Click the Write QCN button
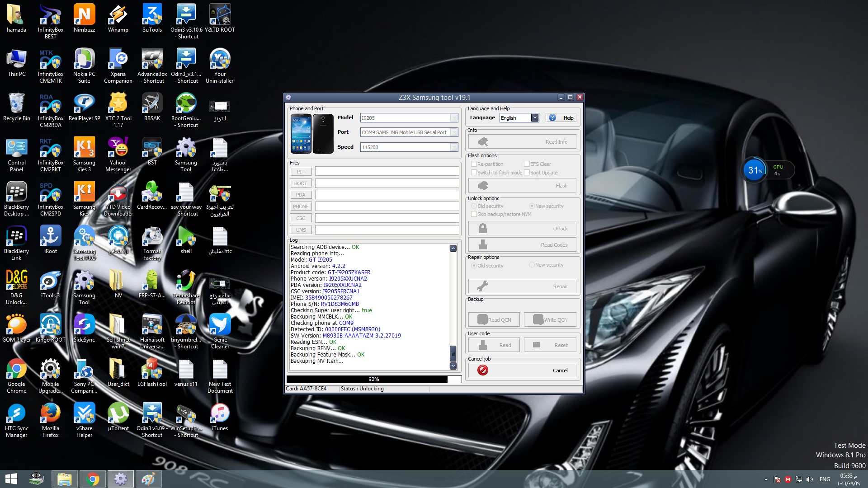 pos(550,320)
